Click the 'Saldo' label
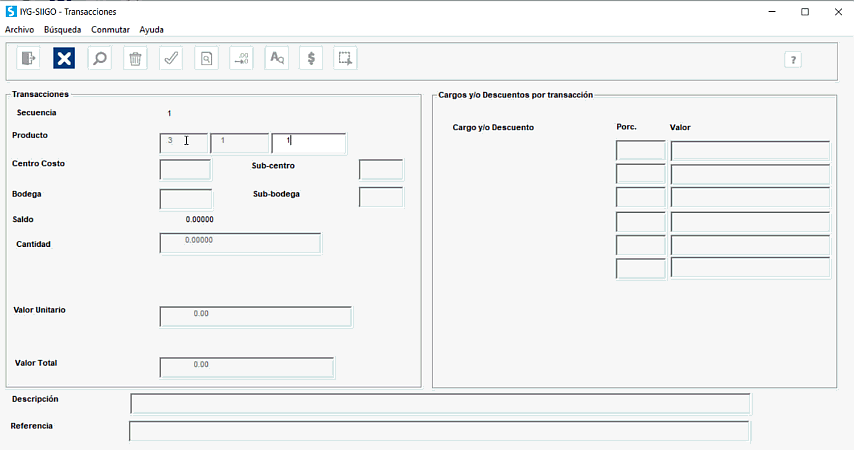 (x=23, y=220)
